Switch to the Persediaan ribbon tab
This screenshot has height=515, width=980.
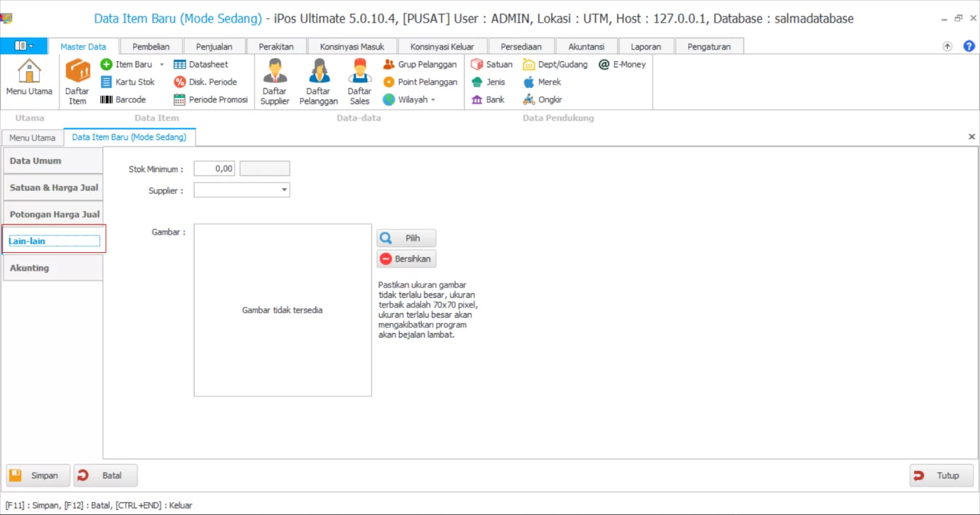521,46
